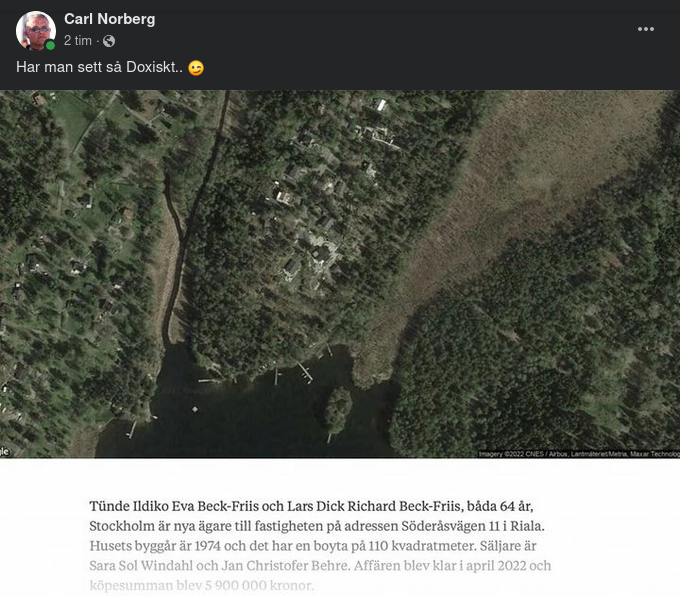680x596 pixels.
Task: Open the post options three-dots menu
Action: tap(646, 29)
